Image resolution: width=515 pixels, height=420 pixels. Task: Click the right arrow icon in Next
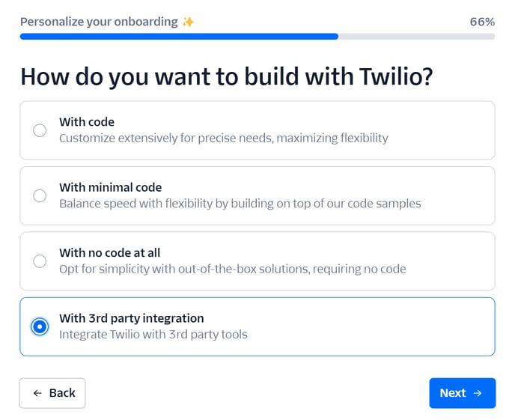coord(478,393)
